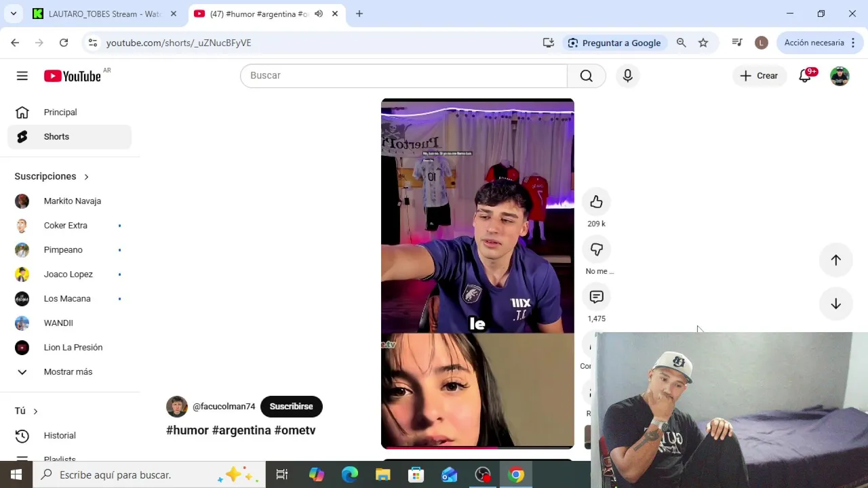Go back with browser back arrow
The width and height of the screenshot is (868, 488).
(x=15, y=43)
